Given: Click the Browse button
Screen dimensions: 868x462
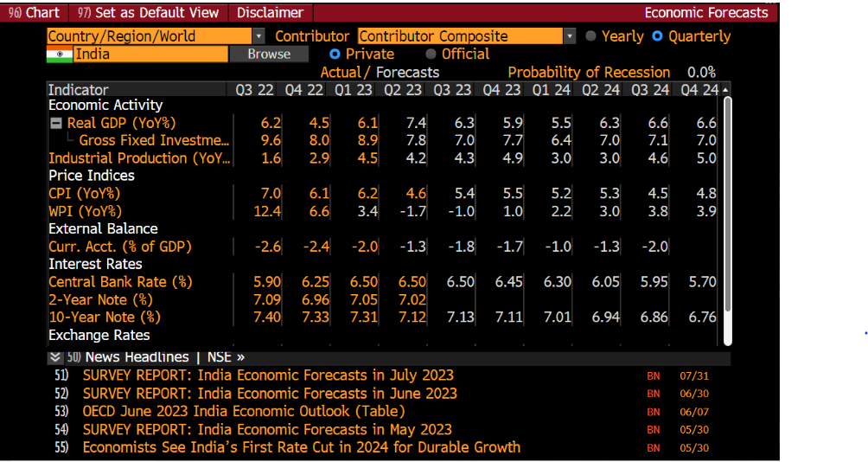Looking at the screenshot, I should click(x=269, y=55).
